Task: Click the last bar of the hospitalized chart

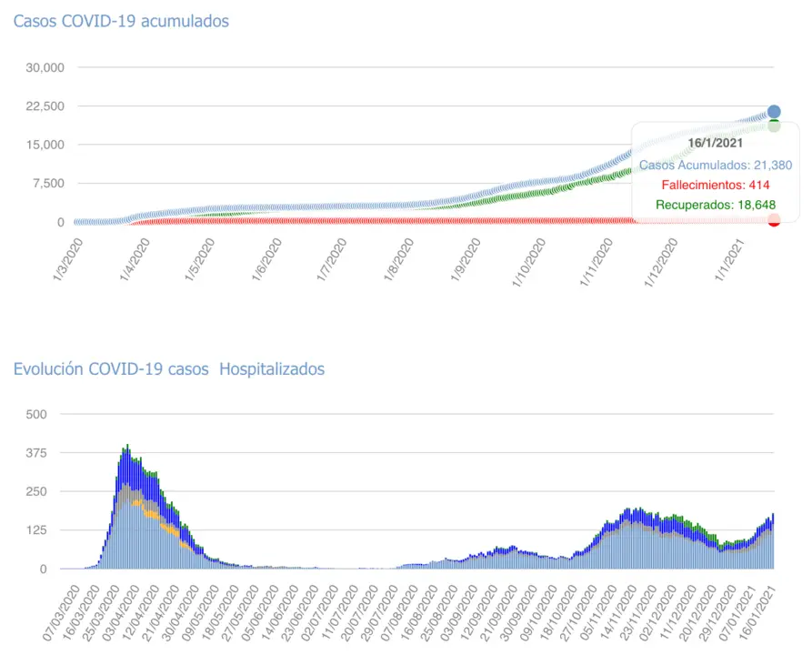Action: pyautogui.click(x=773, y=546)
